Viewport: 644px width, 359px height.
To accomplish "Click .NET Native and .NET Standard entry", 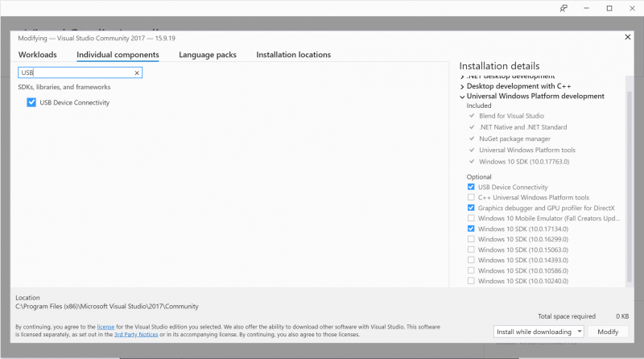I will pos(522,127).
